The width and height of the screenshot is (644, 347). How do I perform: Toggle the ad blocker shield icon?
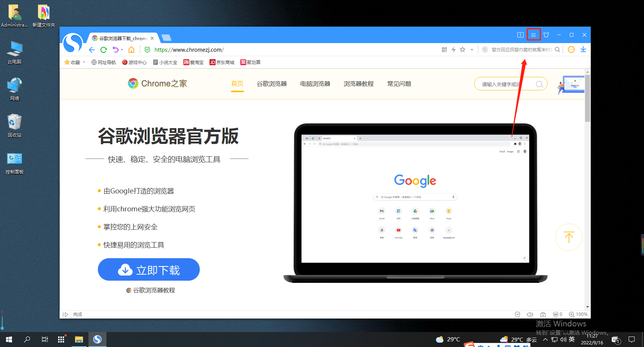pyautogui.click(x=557, y=314)
